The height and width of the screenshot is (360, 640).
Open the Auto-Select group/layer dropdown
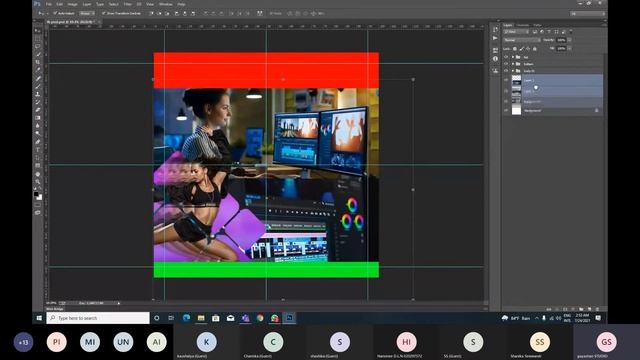tap(87, 13)
